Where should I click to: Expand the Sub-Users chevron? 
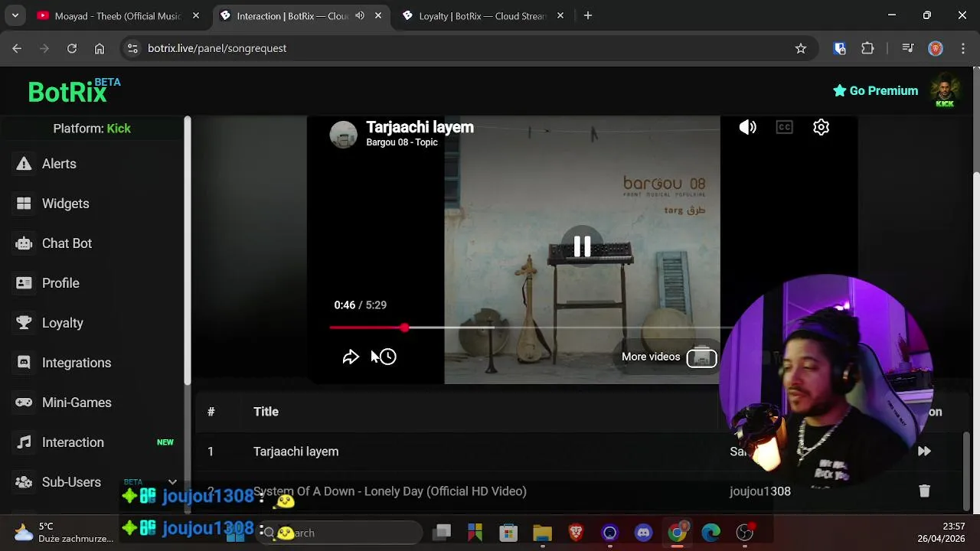pos(172,482)
